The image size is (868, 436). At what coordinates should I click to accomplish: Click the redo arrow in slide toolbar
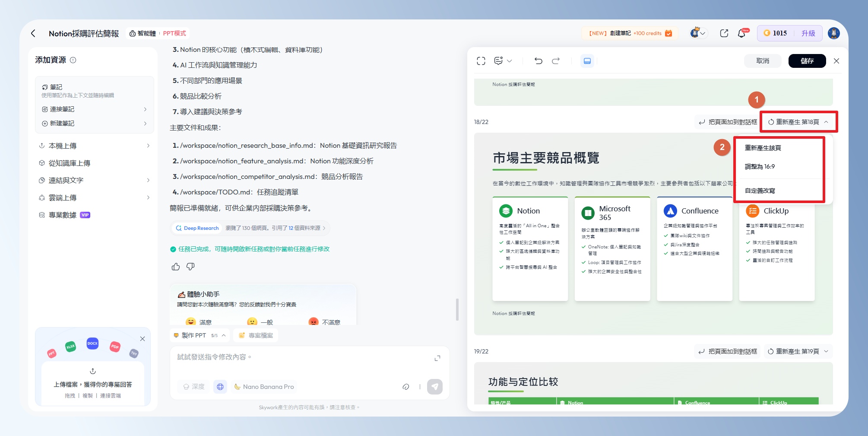pyautogui.click(x=556, y=61)
